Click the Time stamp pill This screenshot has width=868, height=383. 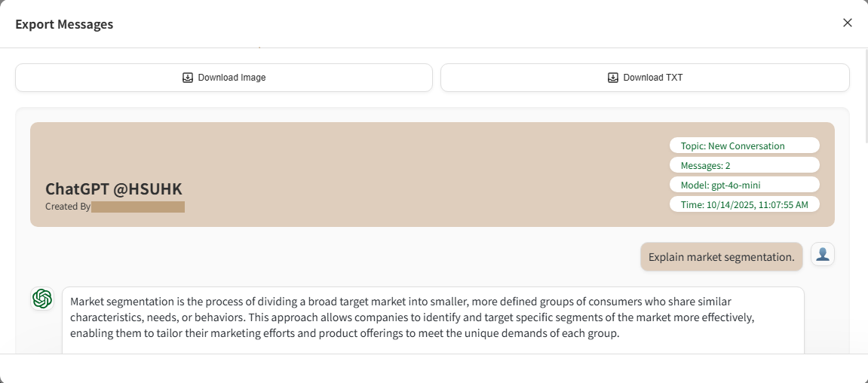click(x=744, y=204)
